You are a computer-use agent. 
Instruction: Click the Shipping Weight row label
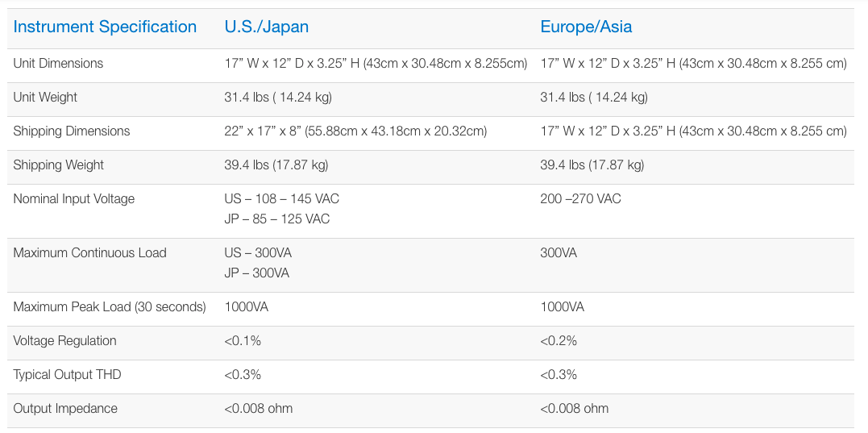59,165
